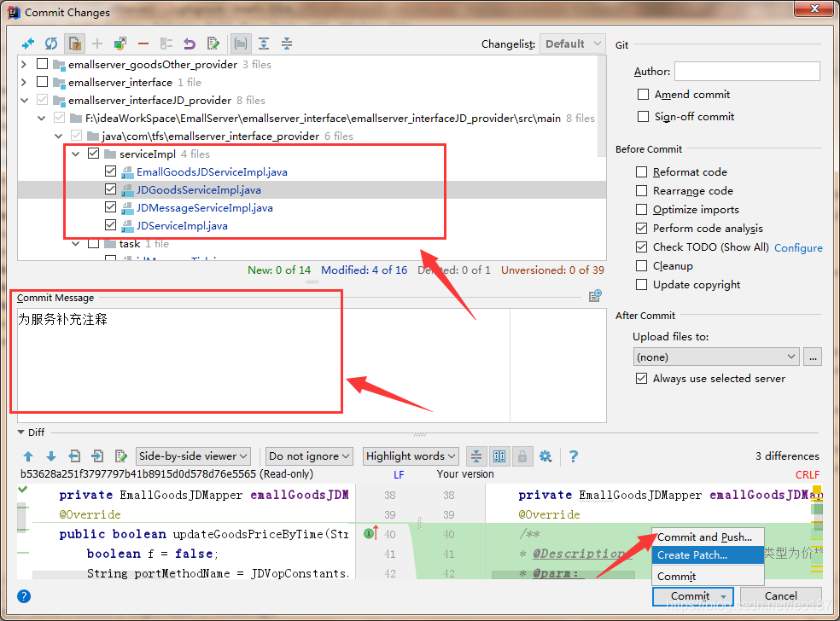Collapse the serviceImpl folder
The width and height of the screenshot is (840, 621).
(75, 154)
